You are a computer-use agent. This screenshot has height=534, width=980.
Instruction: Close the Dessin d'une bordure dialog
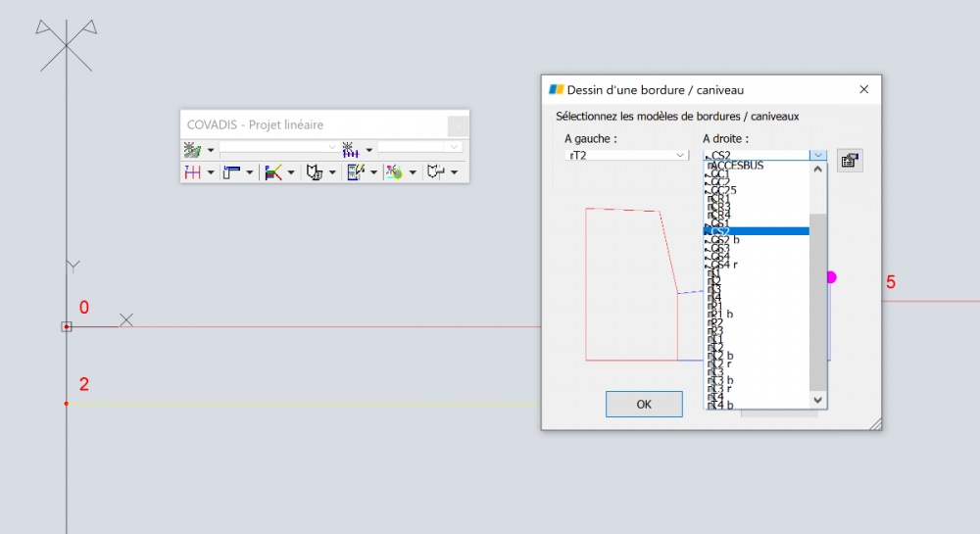863,89
